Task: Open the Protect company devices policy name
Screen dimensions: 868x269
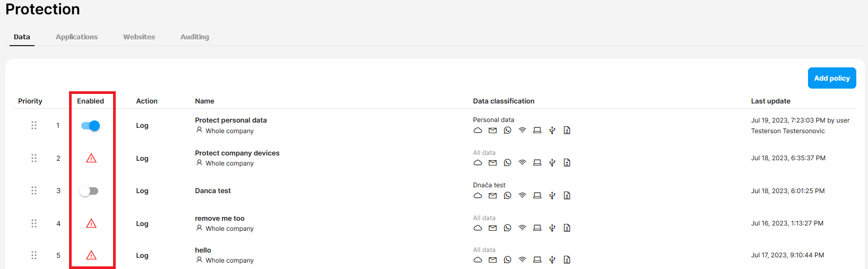Action: [x=237, y=153]
